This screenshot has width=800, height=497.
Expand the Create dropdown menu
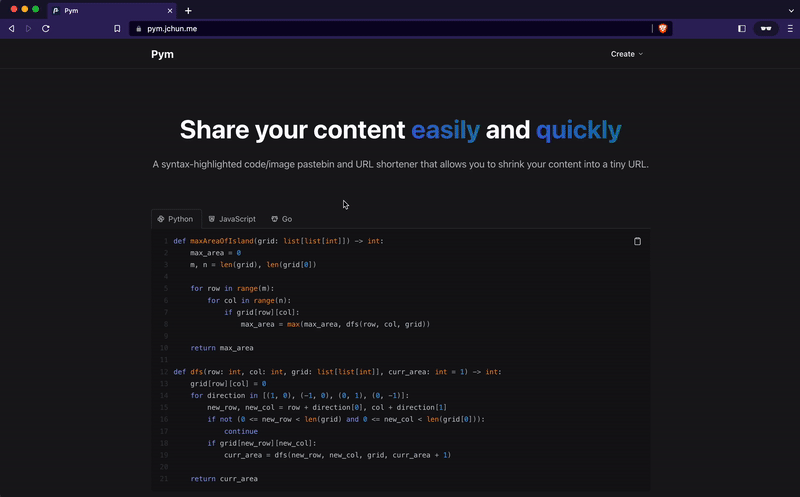pyautogui.click(x=627, y=54)
